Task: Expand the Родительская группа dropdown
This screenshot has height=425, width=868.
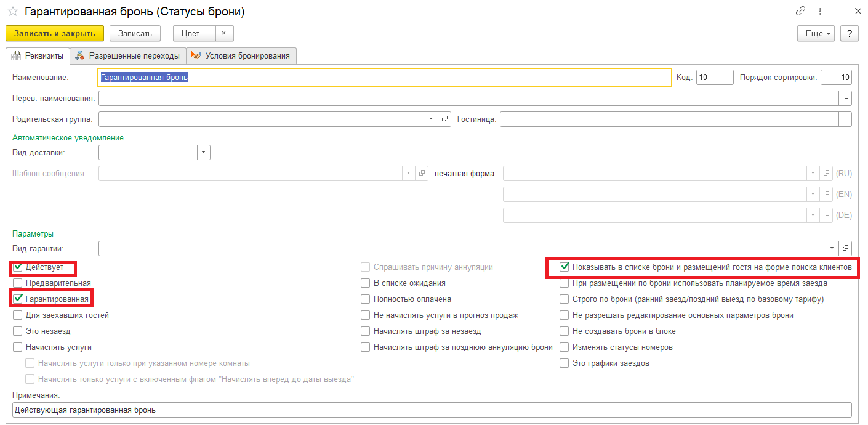Action: point(432,119)
